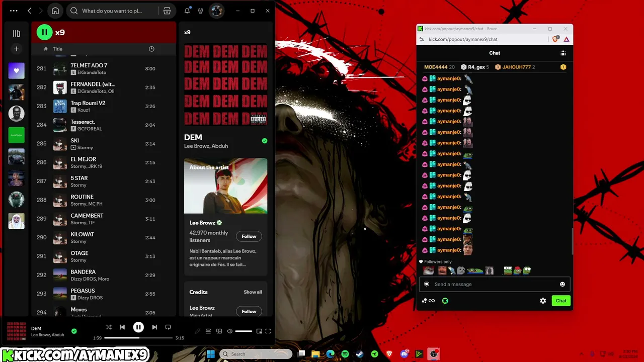Open the channel points icon in Kick chat
The height and width of the screenshot is (362, 644).
click(x=428, y=301)
